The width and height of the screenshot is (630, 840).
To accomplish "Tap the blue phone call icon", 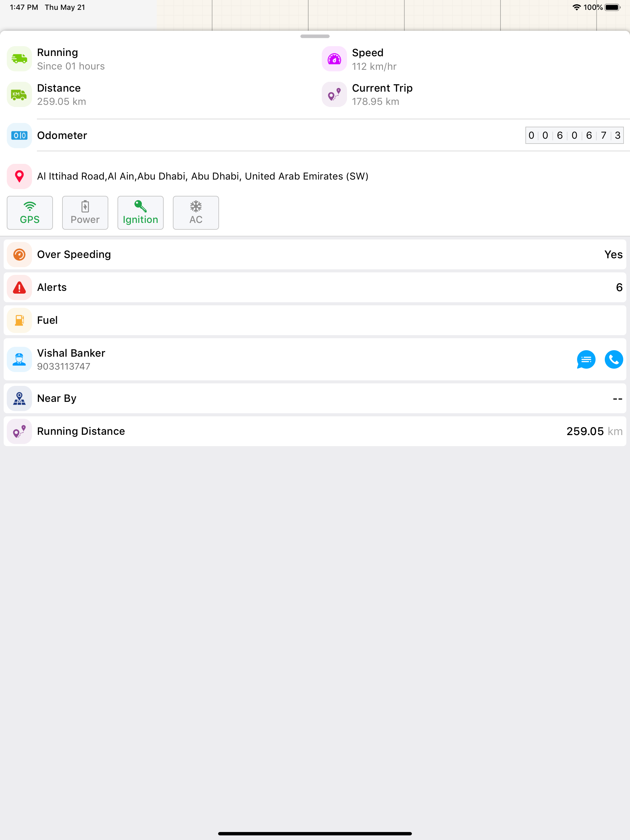I will click(x=613, y=359).
